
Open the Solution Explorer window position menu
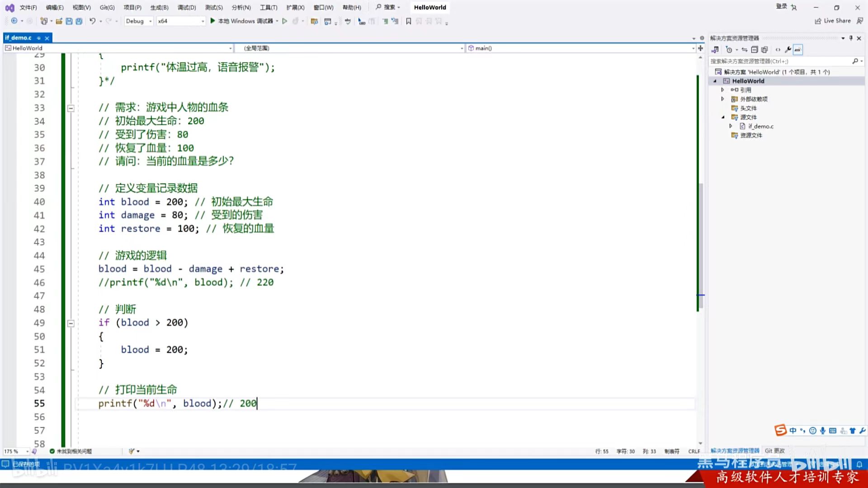click(x=843, y=38)
